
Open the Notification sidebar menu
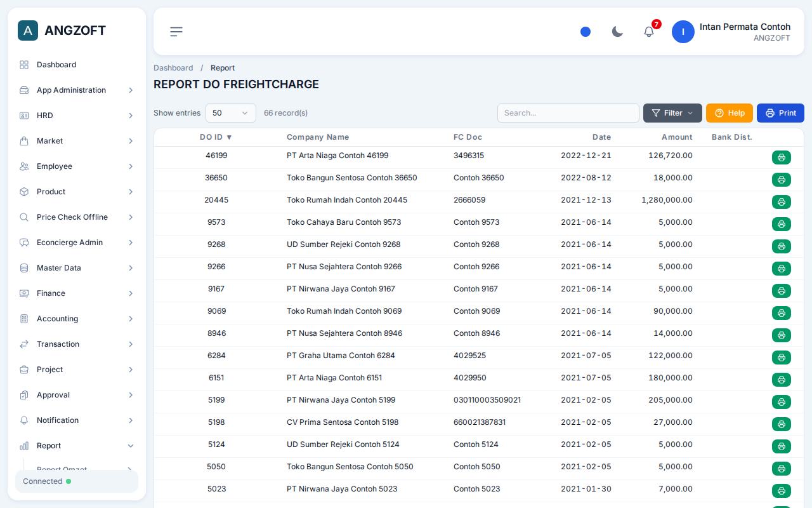[77, 420]
